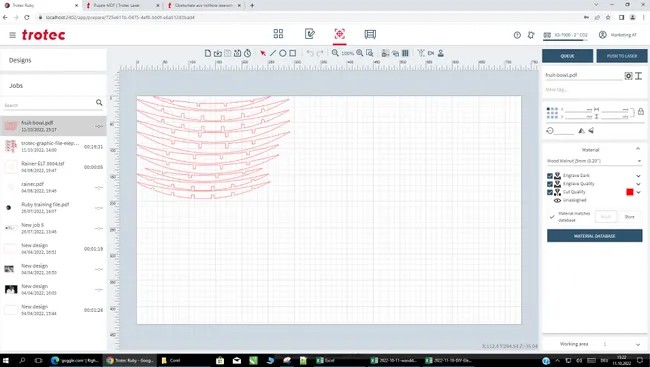
Task: Toggle the aspect ratio lock
Action: [x=641, y=112]
